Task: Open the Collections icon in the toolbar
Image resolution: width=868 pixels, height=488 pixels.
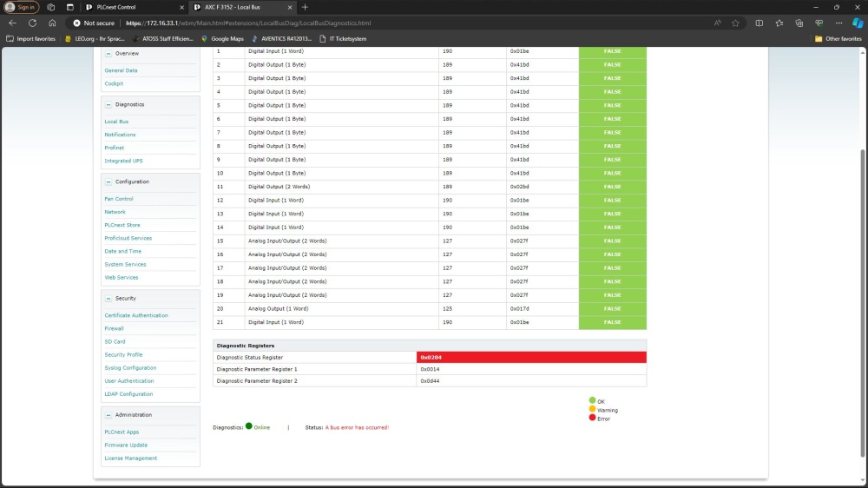Action: pos(799,23)
